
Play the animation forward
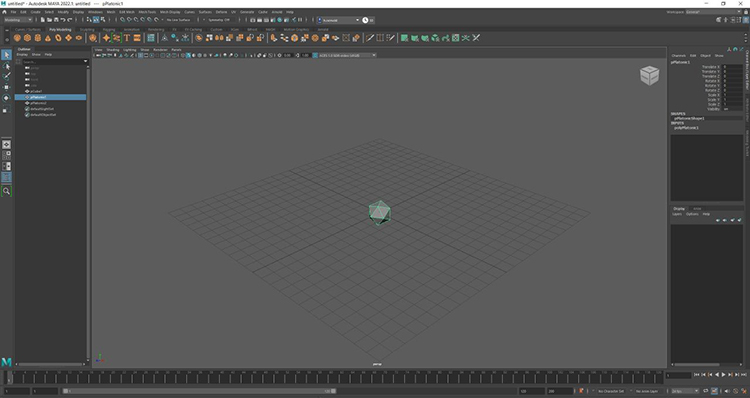tap(723, 375)
